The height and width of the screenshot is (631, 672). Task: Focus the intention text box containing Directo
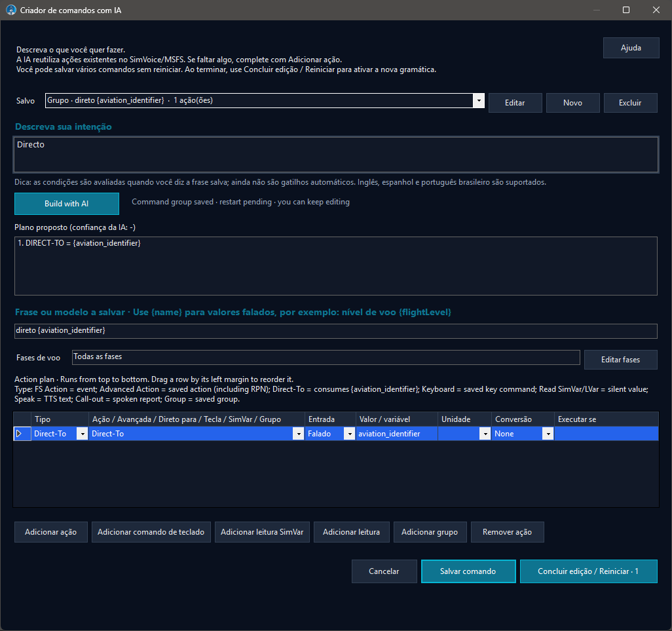pos(336,155)
